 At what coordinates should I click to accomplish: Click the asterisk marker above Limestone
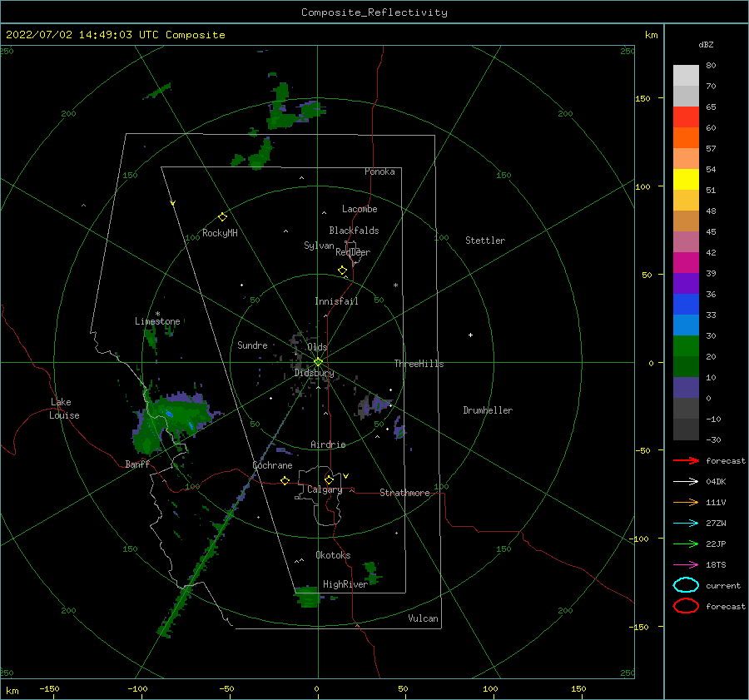point(157,314)
